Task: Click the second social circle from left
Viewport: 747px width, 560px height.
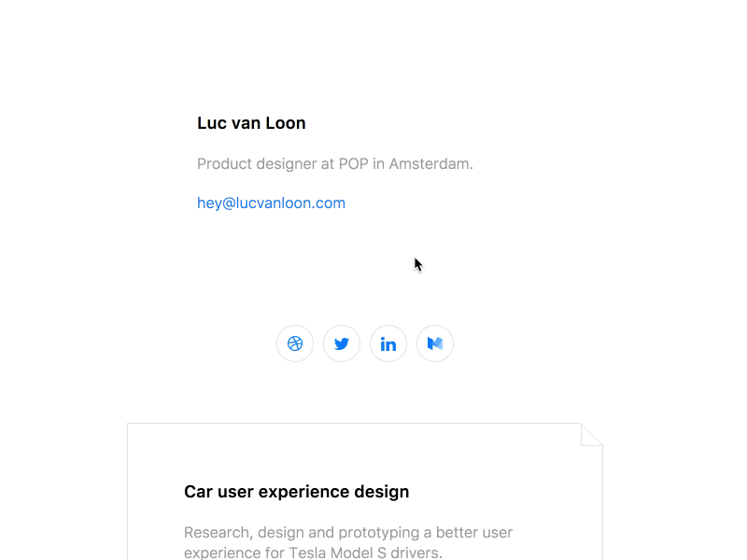Action: click(342, 343)
